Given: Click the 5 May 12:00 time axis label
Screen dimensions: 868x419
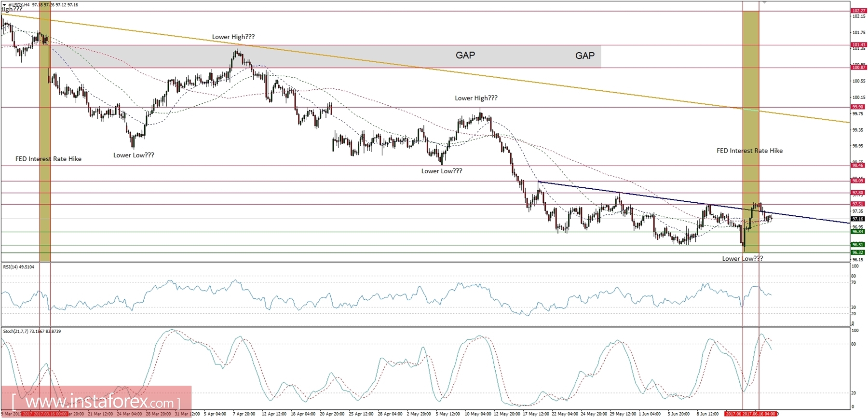Looking at the screenshot, I should [448, 414].
